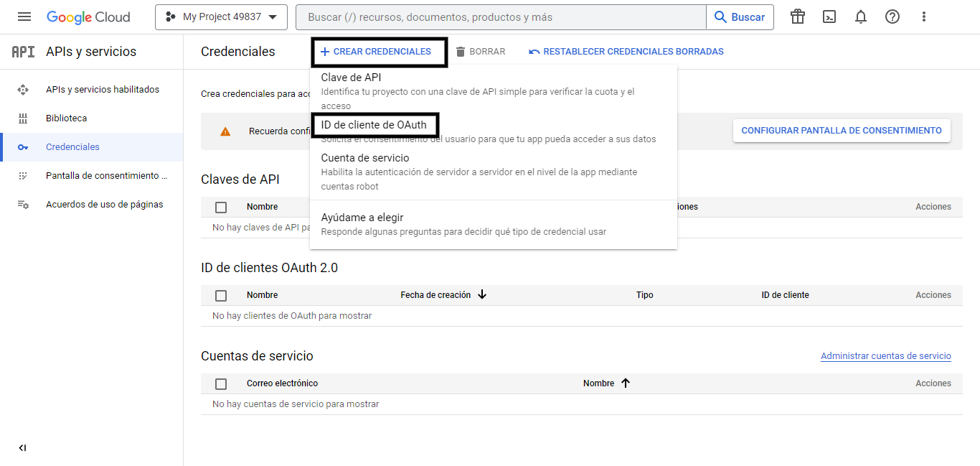Click the Credenciales page heading
Screen dimensions: 980x466
click(x=238, y=52)
